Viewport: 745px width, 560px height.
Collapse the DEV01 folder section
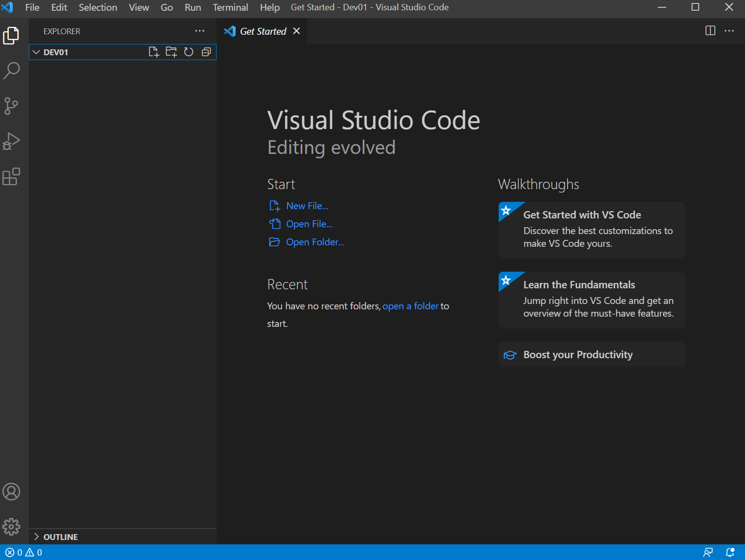point(122,52)
